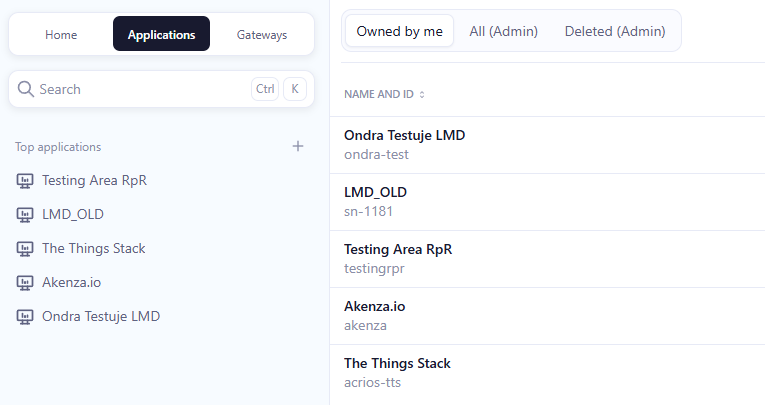The width and height of the screenshot is (765, 405).
Task: Show applications Owned by me
Action: point(399,31)
